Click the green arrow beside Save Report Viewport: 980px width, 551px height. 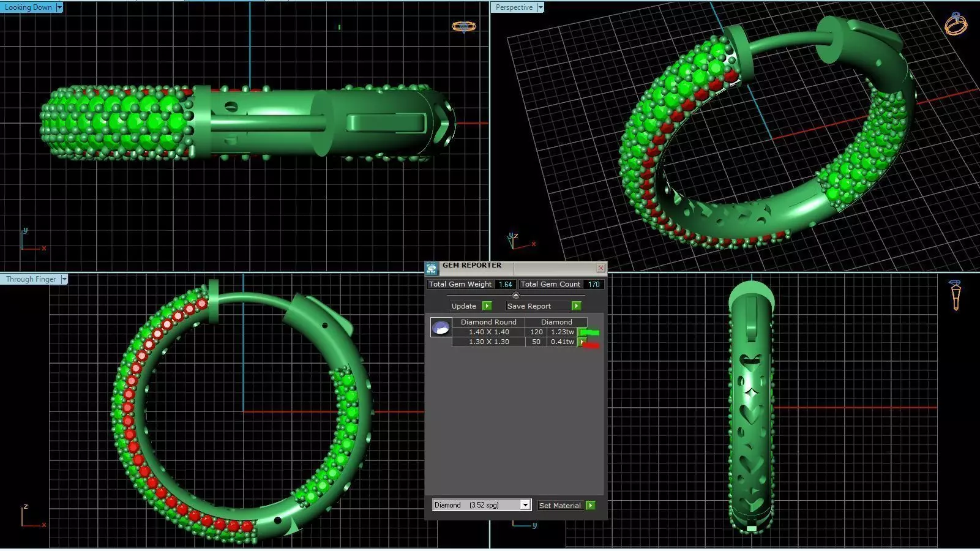click(576, 306)
